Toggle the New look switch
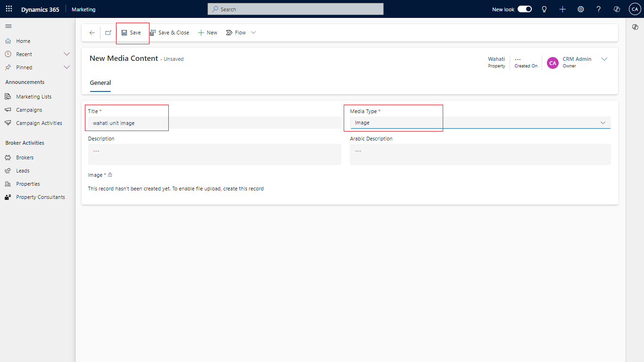Screen dimensions: 644x362 pyautogui.click(x=525, y=9)
